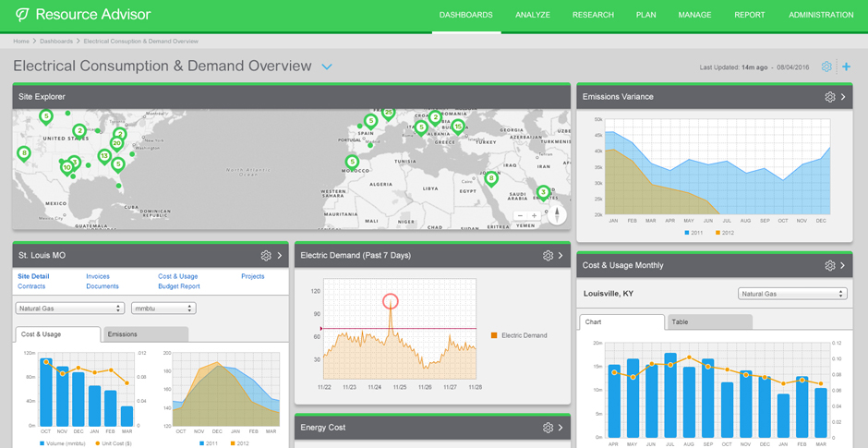Screen dimensions: 868x448
Task: Expand St. Louis MO panel arrow
Action: click(280, 255)
